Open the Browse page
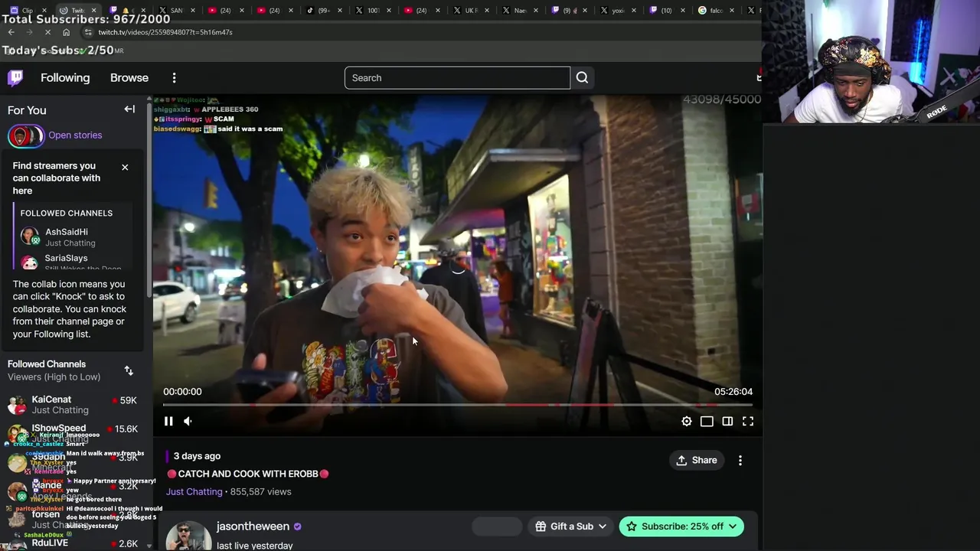This screenshot has height=551, width=980. (x=129, y=78)
